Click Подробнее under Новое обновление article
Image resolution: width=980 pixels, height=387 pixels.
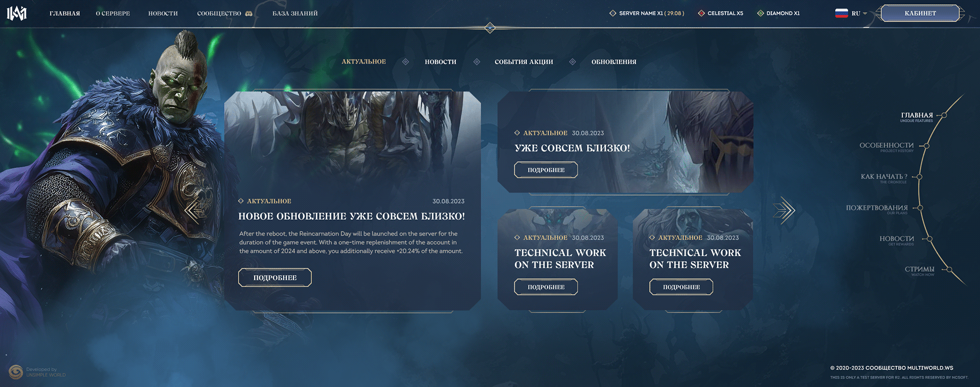tap(275, 277)
